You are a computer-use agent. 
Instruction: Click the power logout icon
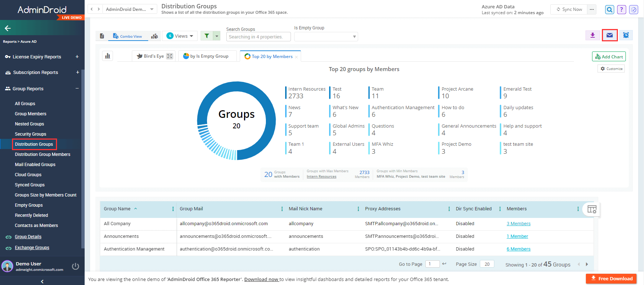coord(76,266)
